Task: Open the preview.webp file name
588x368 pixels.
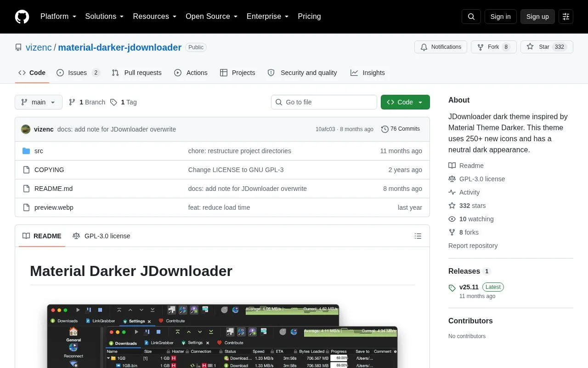Action: coord(54,207)
